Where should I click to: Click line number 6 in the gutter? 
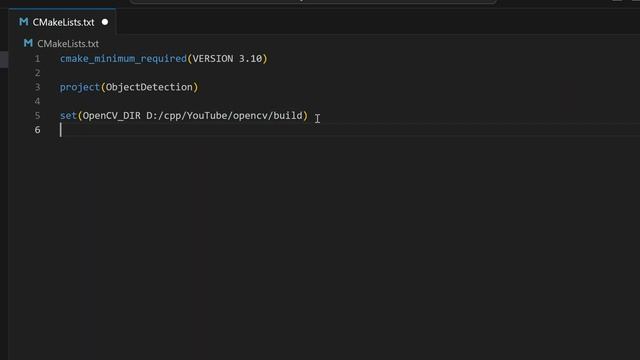(x=37, y=130)
